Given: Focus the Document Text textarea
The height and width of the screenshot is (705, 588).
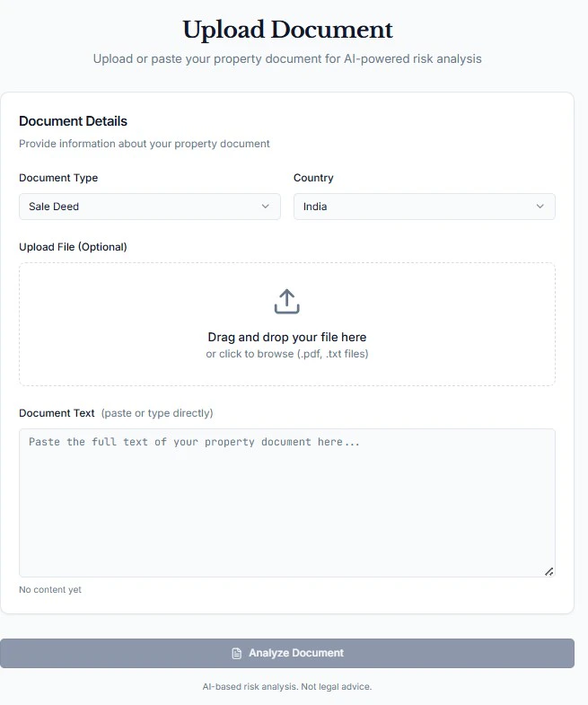Looking at the screenshot, I should tap(286, 503).
